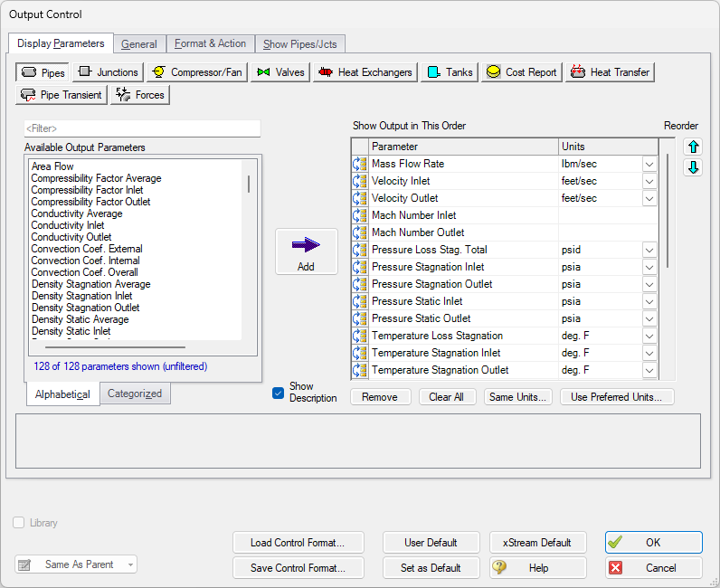
Task: Uncheck the Show Description checkbox
Action: (x=278, y=393)
